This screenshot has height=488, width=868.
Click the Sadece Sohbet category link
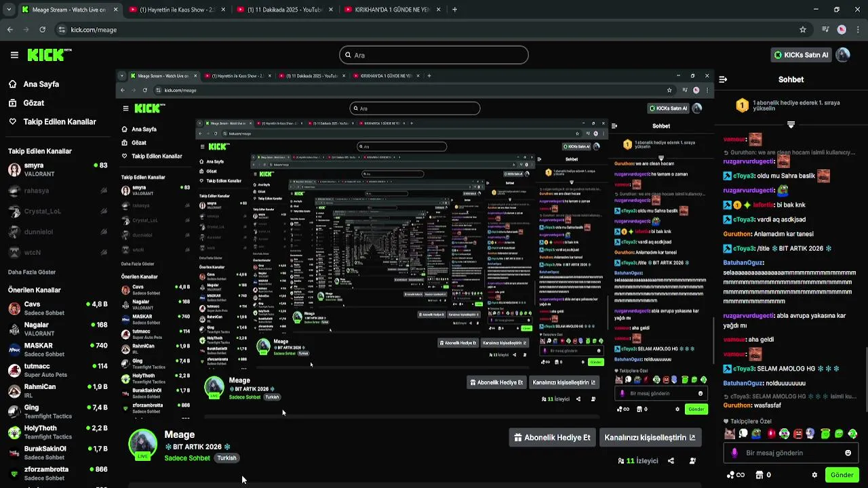coord(187,458)
